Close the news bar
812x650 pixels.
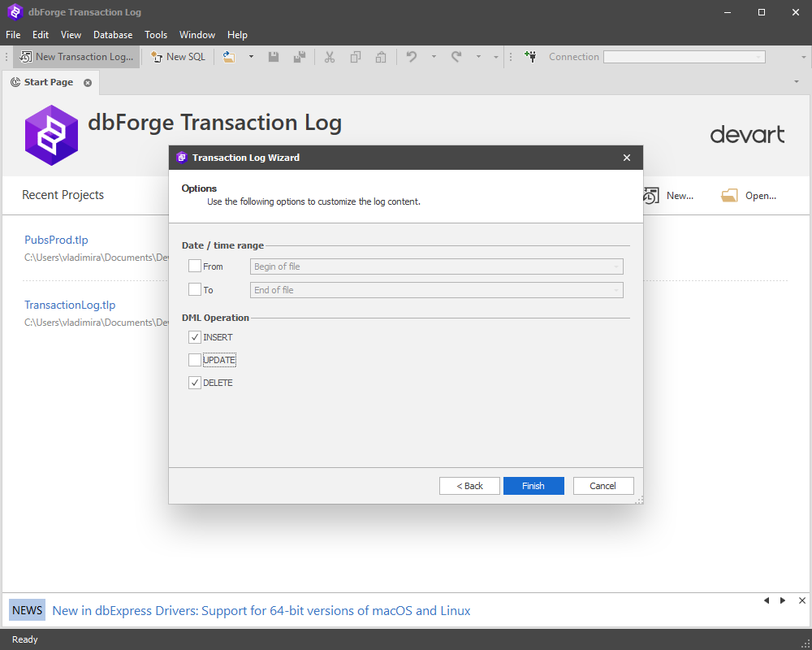pos(802,600)
